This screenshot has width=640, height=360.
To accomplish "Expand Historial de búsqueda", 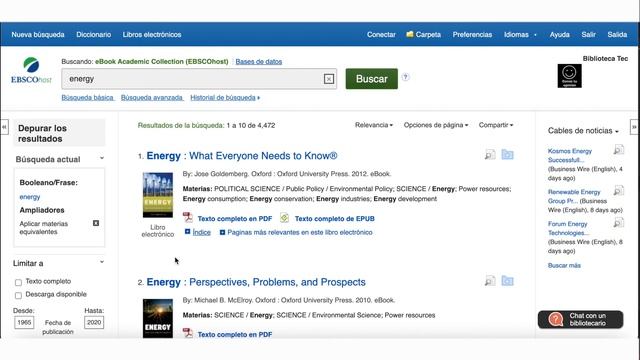I will pos(225,98).
